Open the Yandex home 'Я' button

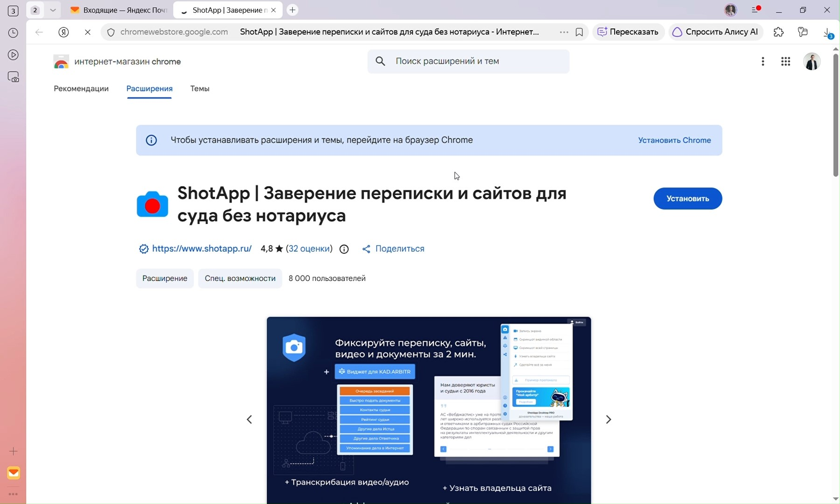(x=64, y=33)
